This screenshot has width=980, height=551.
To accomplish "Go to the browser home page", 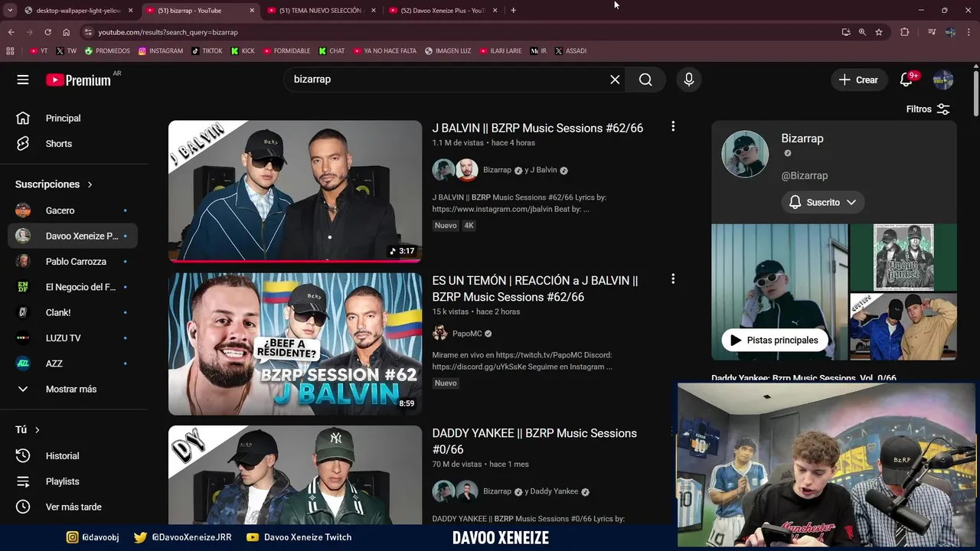I will (x=66, y=32).
